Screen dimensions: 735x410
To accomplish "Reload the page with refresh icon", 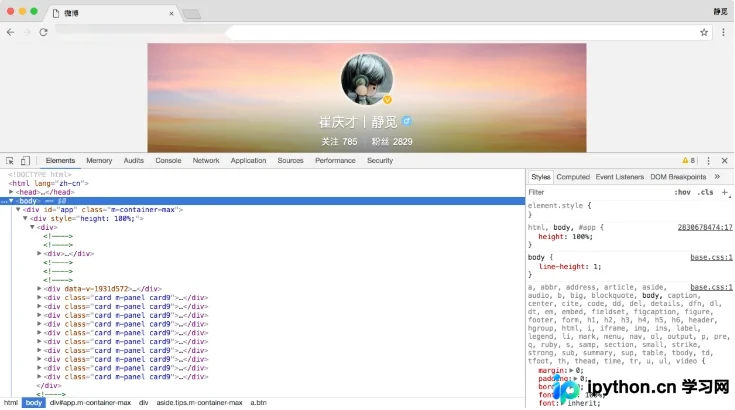I will point(43,32).
